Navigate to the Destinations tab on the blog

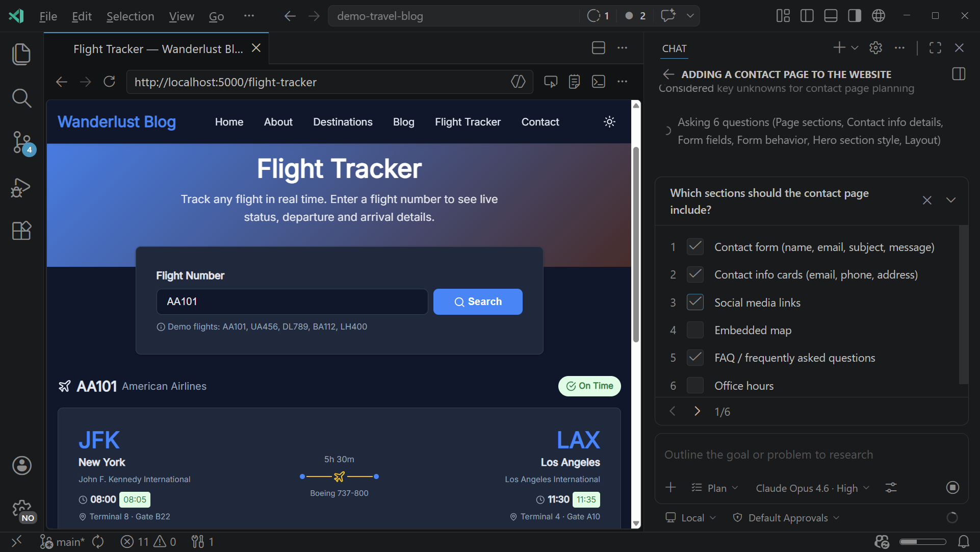[342, 122]
